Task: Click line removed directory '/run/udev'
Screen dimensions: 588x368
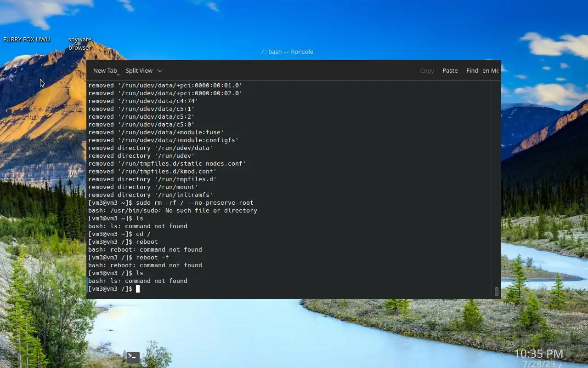Action: coord(141,155)
